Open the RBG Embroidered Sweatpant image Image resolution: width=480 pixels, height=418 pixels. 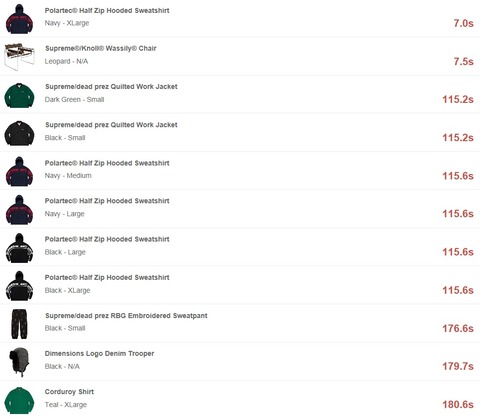(x=19, y=324)
